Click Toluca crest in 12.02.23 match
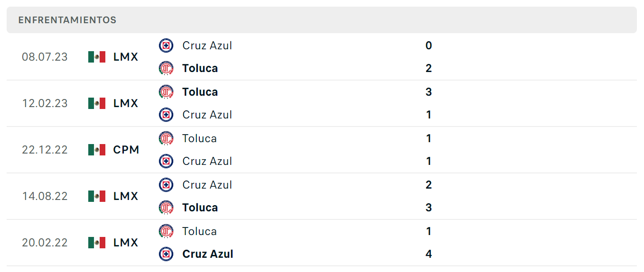Image resolution: width=644 pixels, height=272 pixels. tap(166, 92)
